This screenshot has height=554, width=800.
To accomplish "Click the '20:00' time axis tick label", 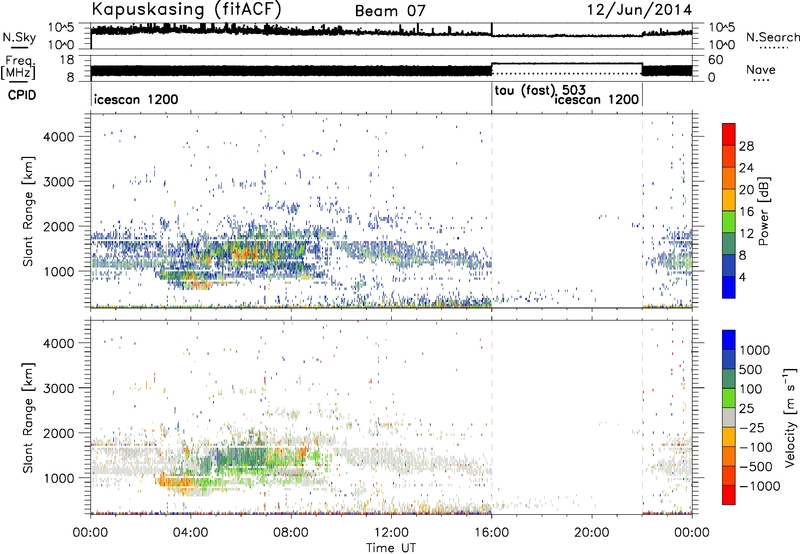I will [x=591, y=533].
